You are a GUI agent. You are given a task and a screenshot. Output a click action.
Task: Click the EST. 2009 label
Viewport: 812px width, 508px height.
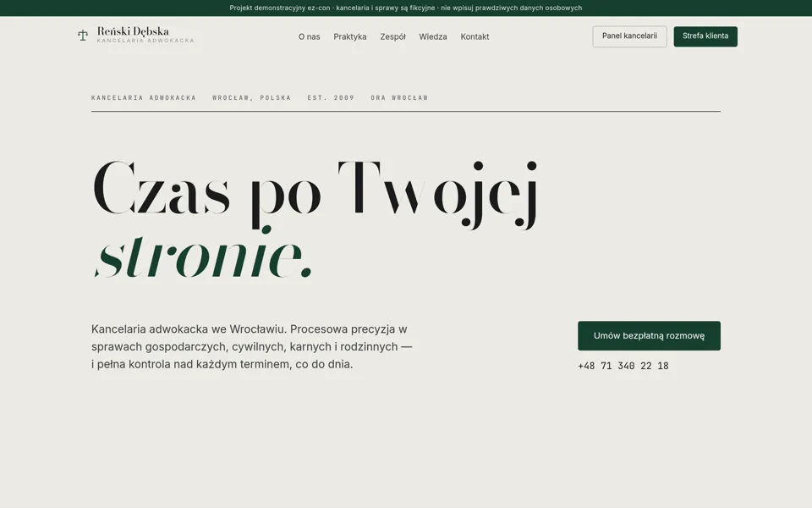[331, 97]
